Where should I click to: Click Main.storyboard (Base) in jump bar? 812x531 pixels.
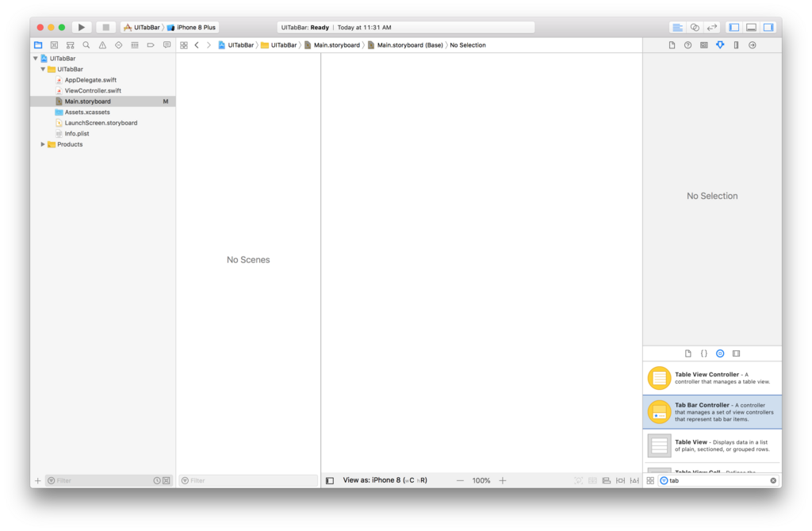[x=405, y=45]
